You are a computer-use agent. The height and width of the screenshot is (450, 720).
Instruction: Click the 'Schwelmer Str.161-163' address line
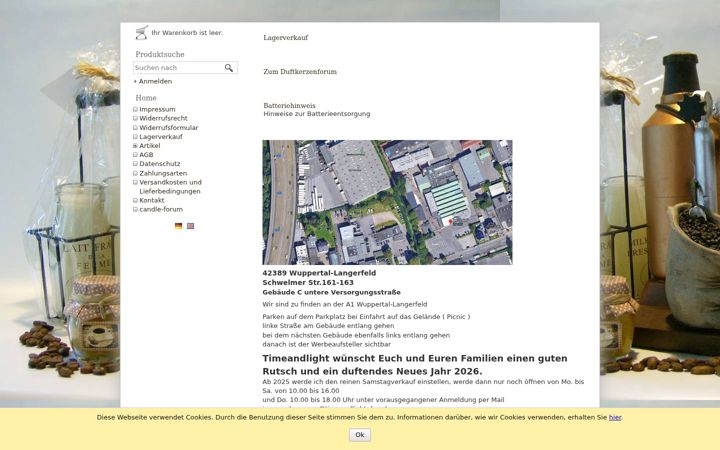(308, 283)
